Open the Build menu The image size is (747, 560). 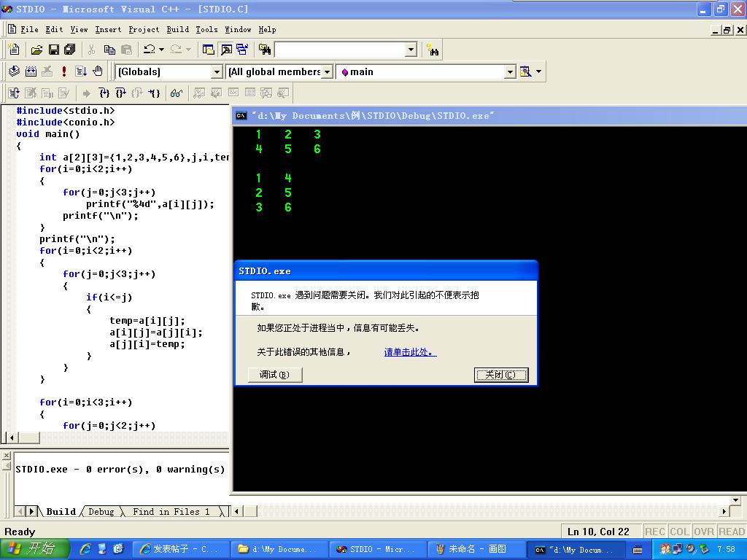(x=177, y=29)
